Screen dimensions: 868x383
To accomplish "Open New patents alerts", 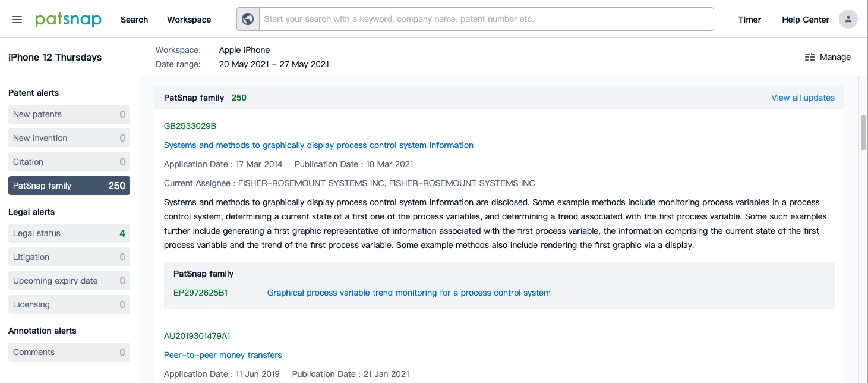I will [69, 114].
